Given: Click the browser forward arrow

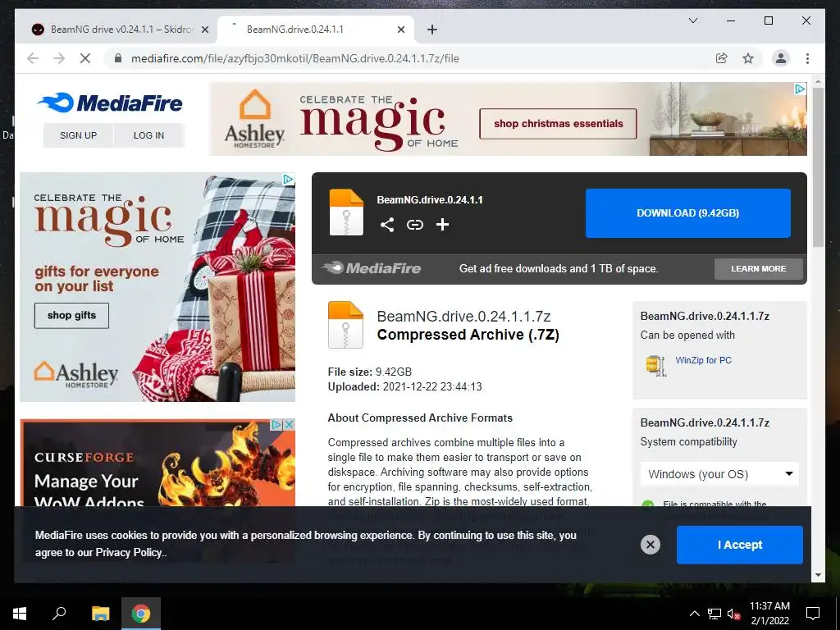Looking at the screenshot, I should coord(59,58).
